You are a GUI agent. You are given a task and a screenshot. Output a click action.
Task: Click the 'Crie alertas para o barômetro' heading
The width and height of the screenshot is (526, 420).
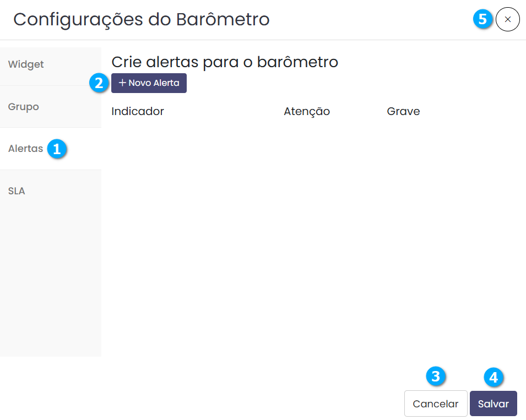pyautogui.click(x=225, y=62)
